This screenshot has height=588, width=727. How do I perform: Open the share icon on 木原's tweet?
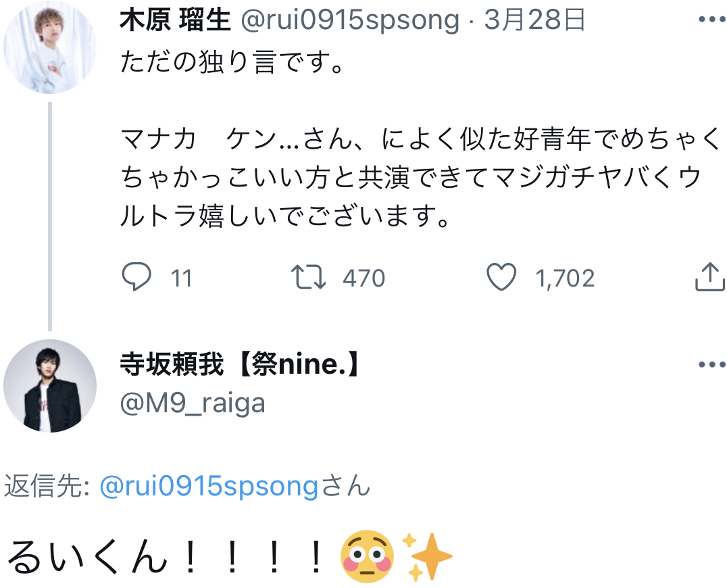709,278
